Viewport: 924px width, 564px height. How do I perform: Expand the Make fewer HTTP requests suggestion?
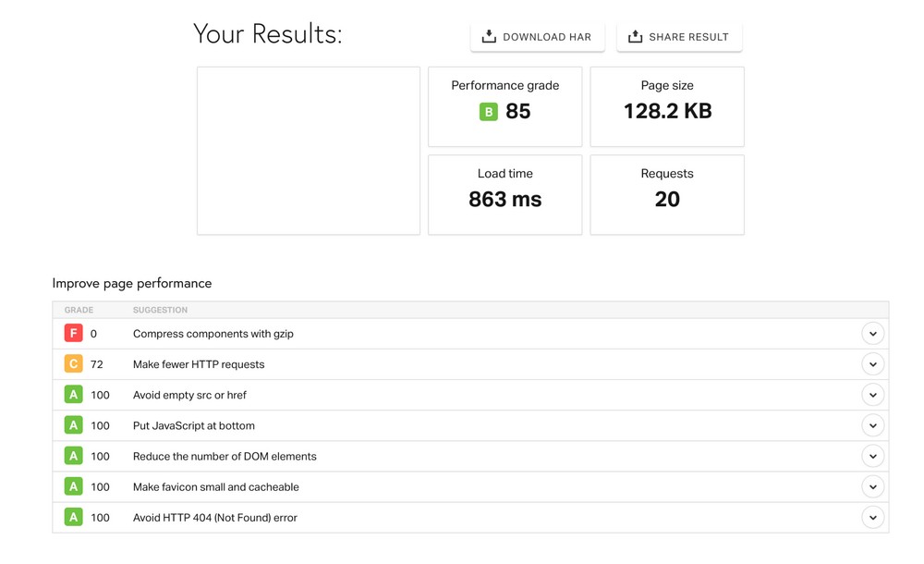872,363
